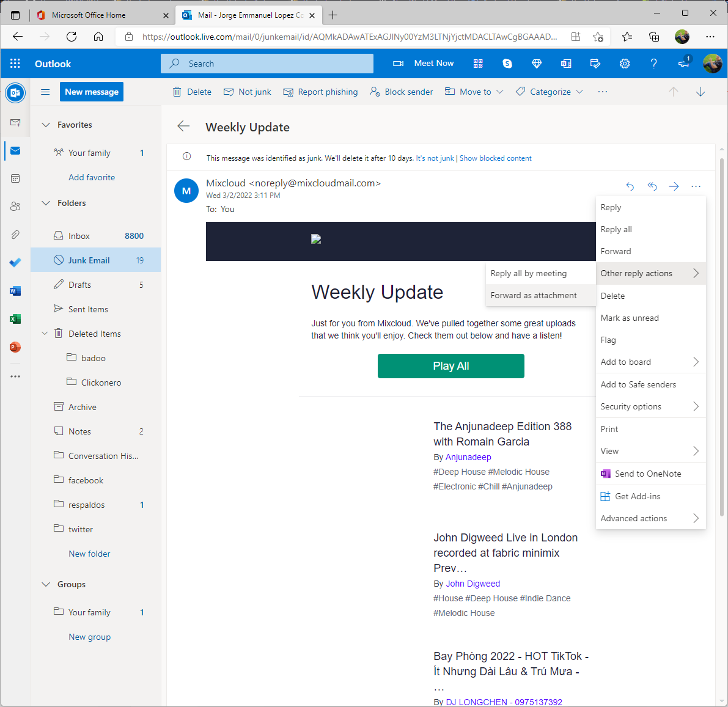Open Files paperclip from the left rail

click(15, 235)
